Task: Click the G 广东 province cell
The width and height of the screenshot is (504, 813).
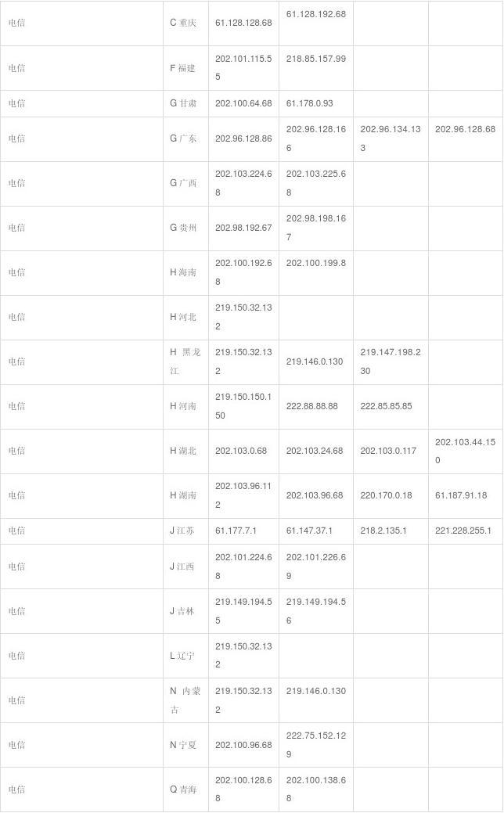Action: tap(183, 138)
